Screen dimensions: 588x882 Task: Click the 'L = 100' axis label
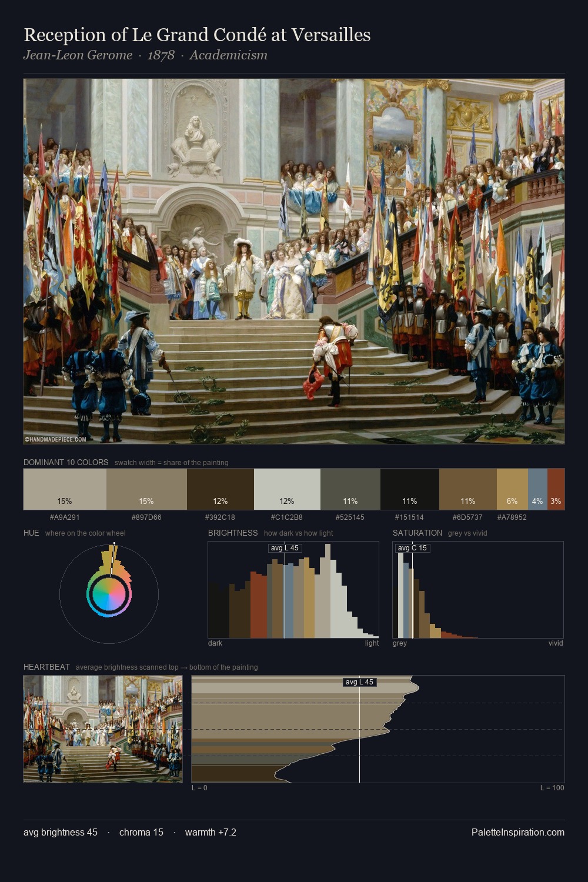552,788
